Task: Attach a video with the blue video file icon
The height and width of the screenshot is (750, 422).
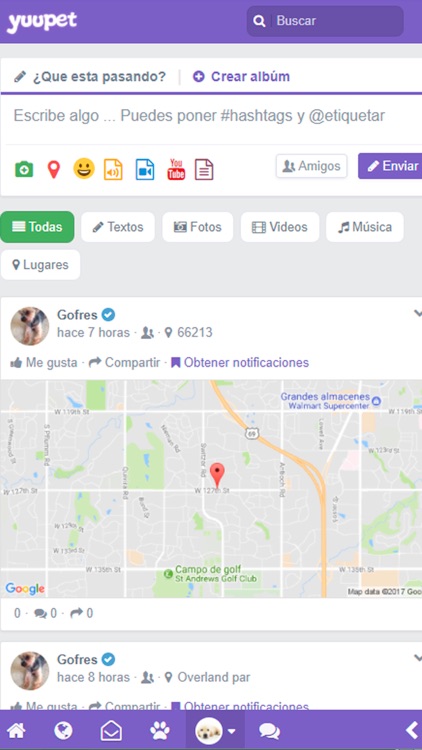Action: [145, 170]
